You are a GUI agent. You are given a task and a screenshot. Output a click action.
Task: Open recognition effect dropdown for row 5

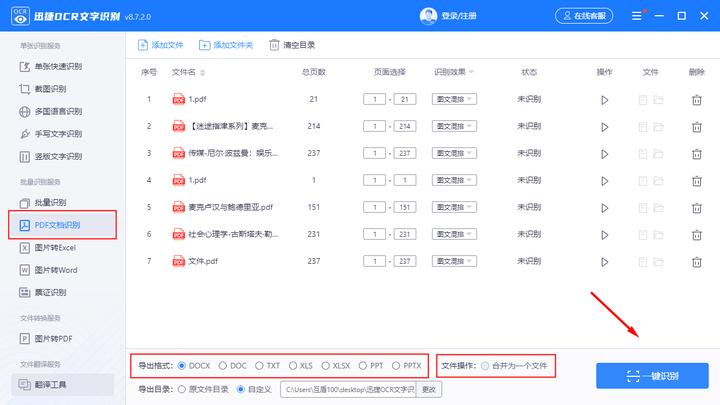pyautogui.click(x=454, y=207)
